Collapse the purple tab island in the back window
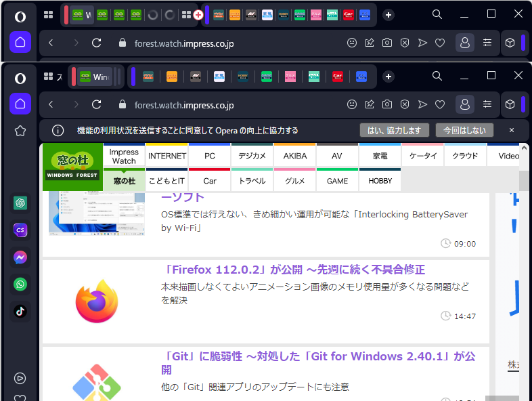The image size is (532, 401). click(x=207, y=15)
